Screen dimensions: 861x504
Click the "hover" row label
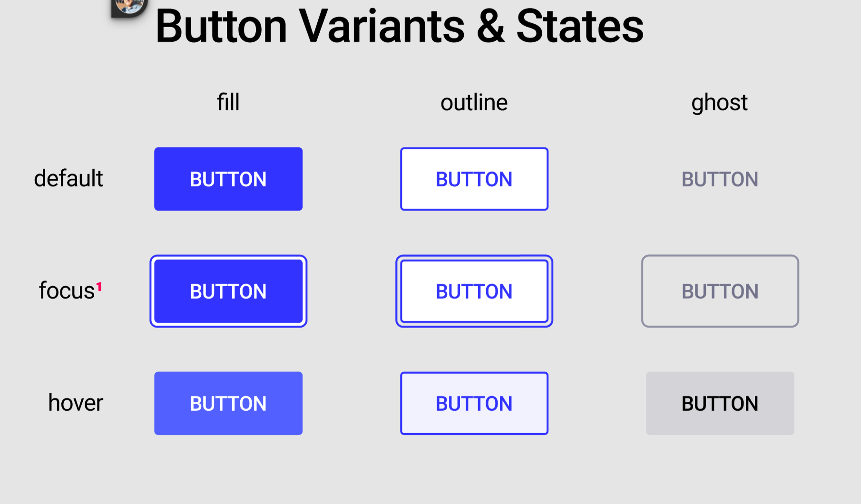[76, 403]
